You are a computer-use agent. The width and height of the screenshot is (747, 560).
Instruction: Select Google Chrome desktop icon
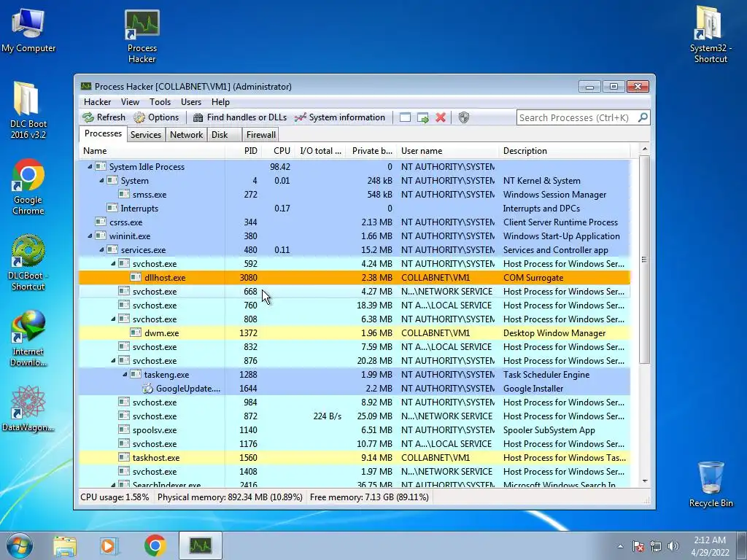28,187
